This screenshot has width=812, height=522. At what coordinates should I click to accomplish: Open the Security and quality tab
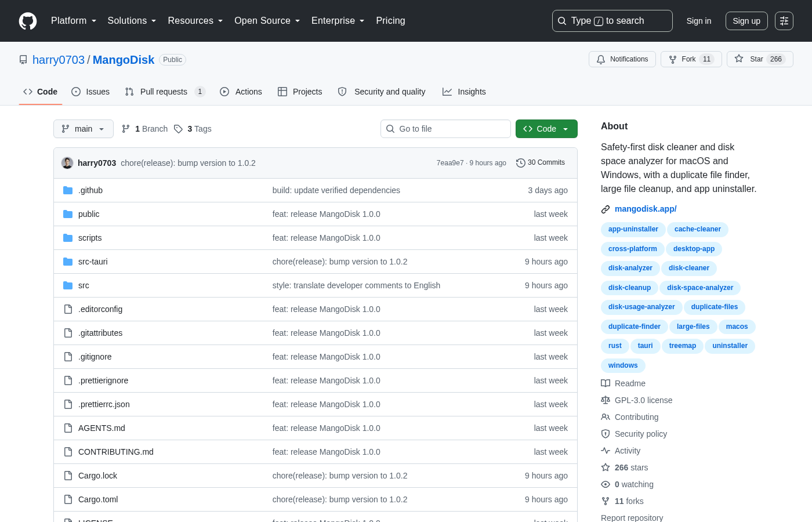(x=382, y=92)
